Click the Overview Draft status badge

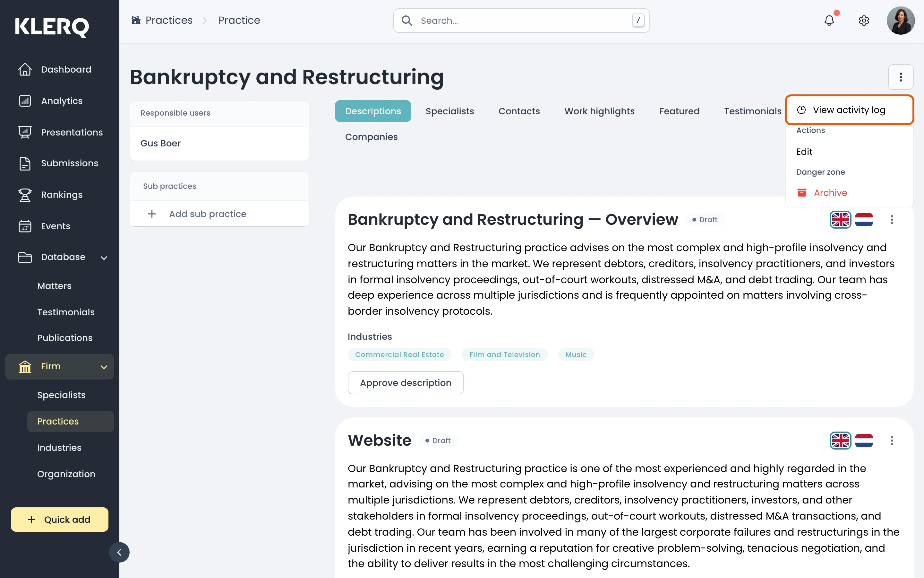705,220
